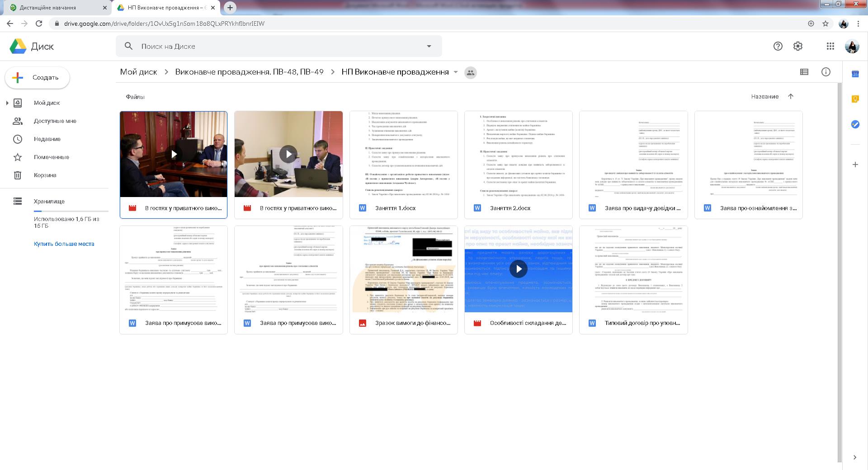Open Зразок вимоги до фінансо... image

tap(404, 280)
